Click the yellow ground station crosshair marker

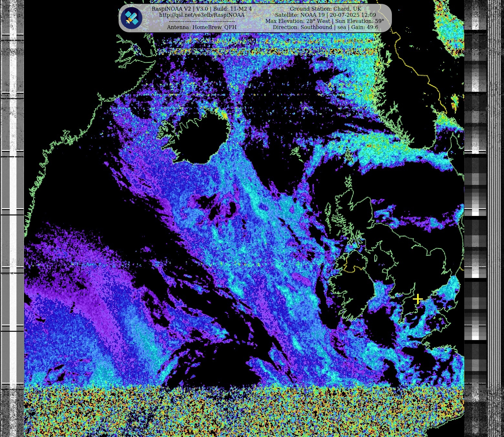418,299
